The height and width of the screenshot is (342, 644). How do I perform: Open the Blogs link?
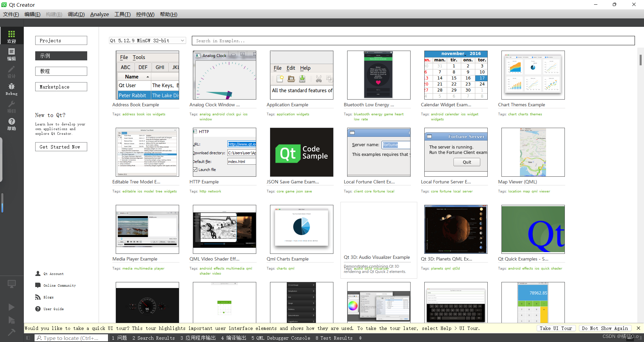pyautogui.click(x=48, y=297)
